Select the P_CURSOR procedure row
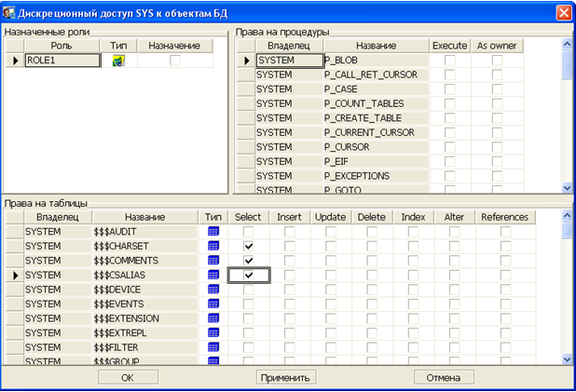576x392 pixels. click(x=373, y=147)
